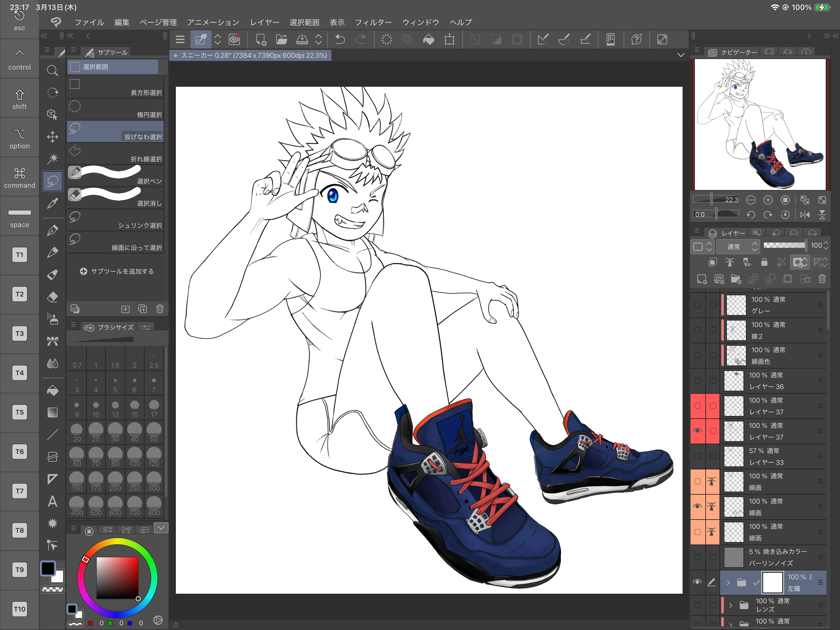Select the Object operation cube tool
The width and height of the screenshot is (840, 630).
pos(52,114)
